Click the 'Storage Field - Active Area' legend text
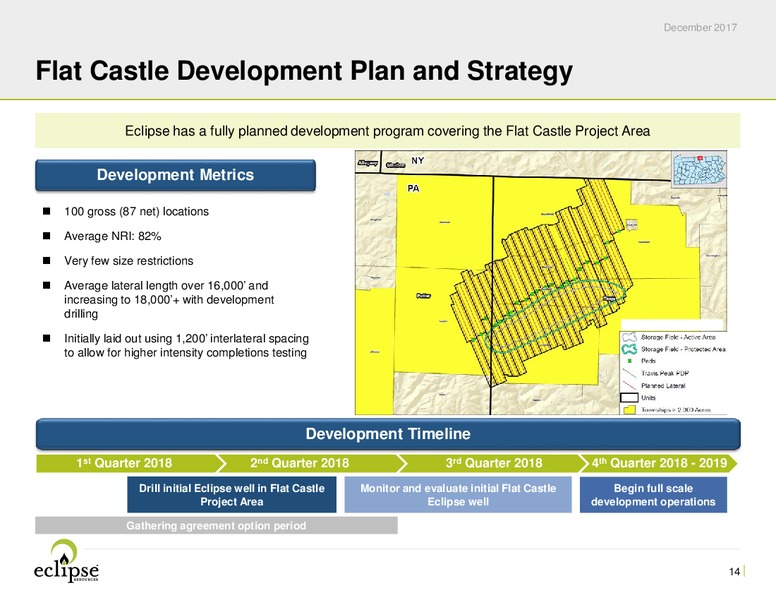 (678, 337)
